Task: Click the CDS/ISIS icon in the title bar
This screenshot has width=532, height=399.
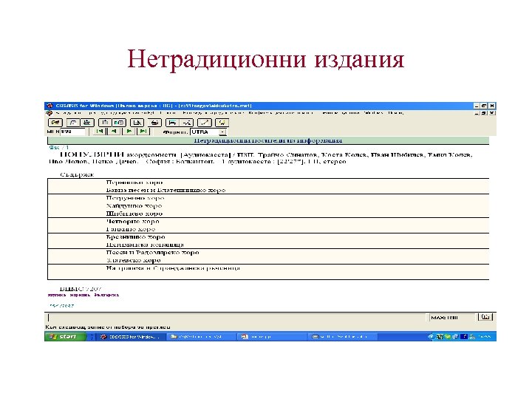Action: click(x=50, y=106)
